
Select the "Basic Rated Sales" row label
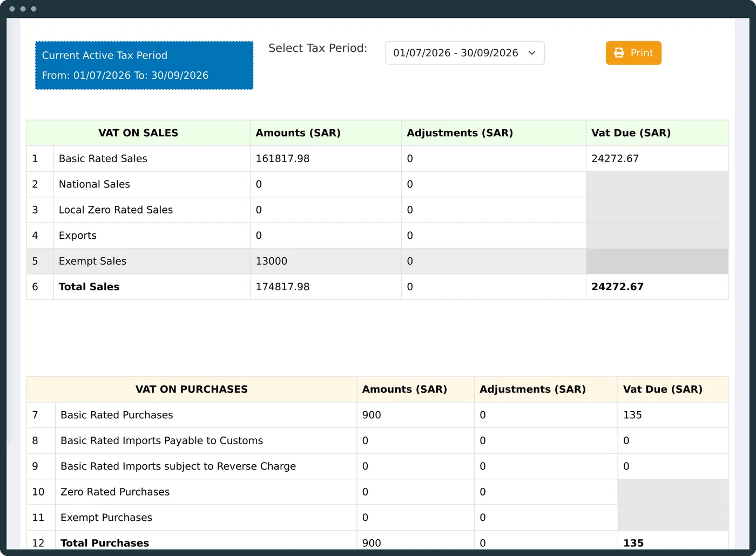tap(103, 159)
